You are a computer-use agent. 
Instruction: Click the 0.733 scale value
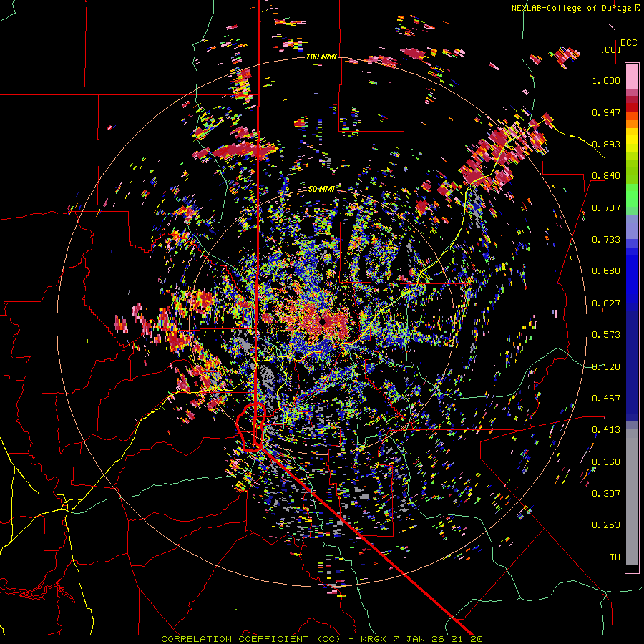(606, 240)
